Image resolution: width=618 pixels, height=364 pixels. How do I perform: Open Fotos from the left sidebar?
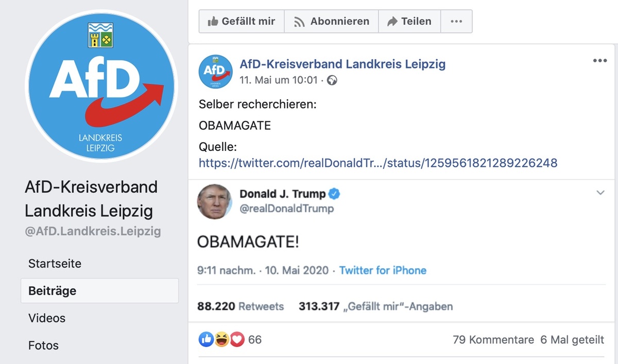(43, 345)
